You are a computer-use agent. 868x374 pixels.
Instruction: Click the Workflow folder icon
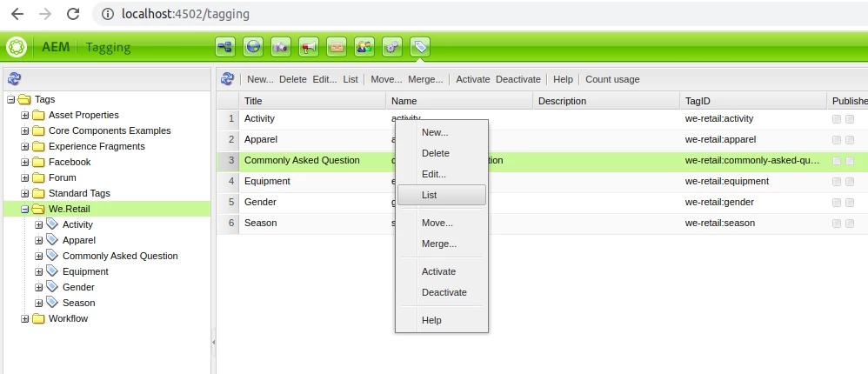coord(38,318)
